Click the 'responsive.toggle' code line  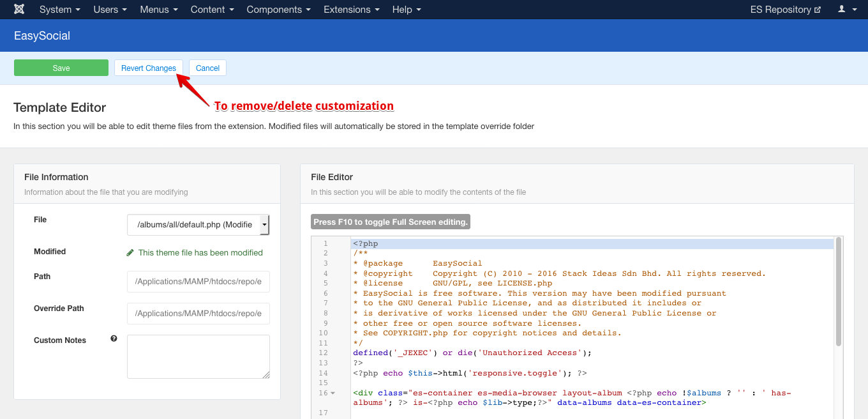point(470,373)
